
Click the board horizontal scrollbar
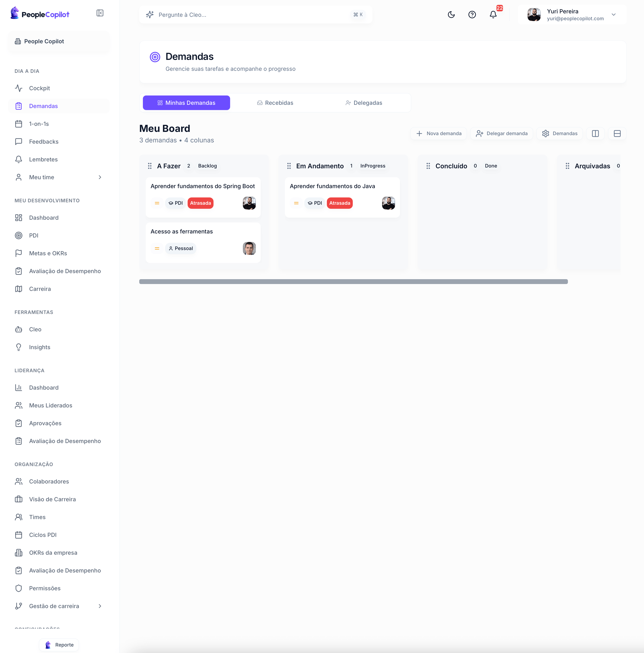(x=353, y=282)
